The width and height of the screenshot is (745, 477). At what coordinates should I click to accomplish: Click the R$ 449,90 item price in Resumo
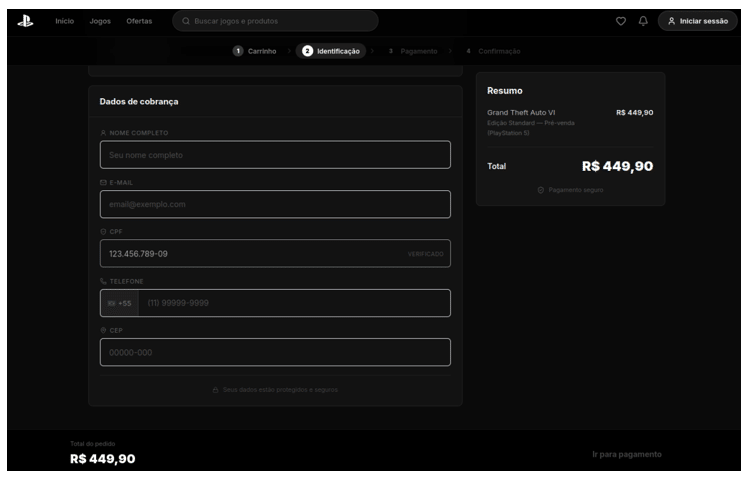click(x=634, y=113)
